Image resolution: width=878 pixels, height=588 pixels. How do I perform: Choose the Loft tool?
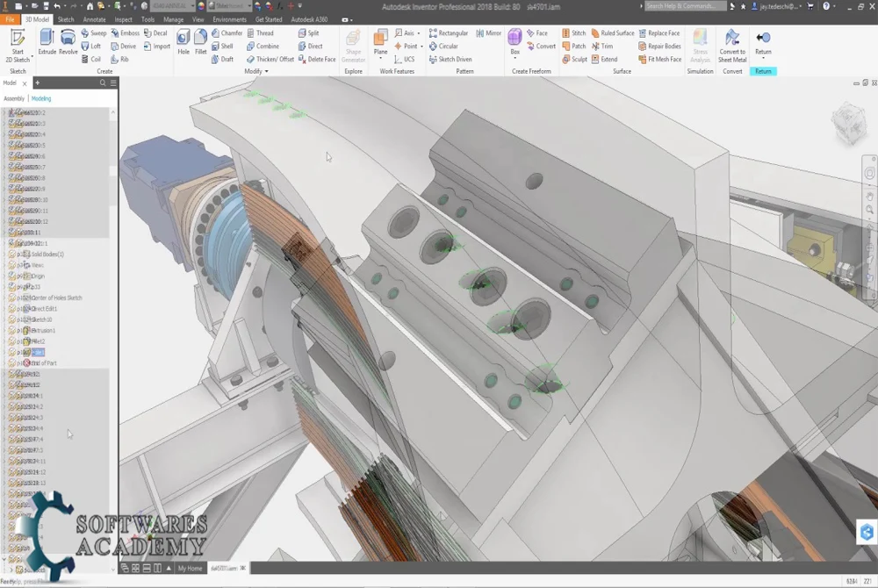[x=91, y=47]
